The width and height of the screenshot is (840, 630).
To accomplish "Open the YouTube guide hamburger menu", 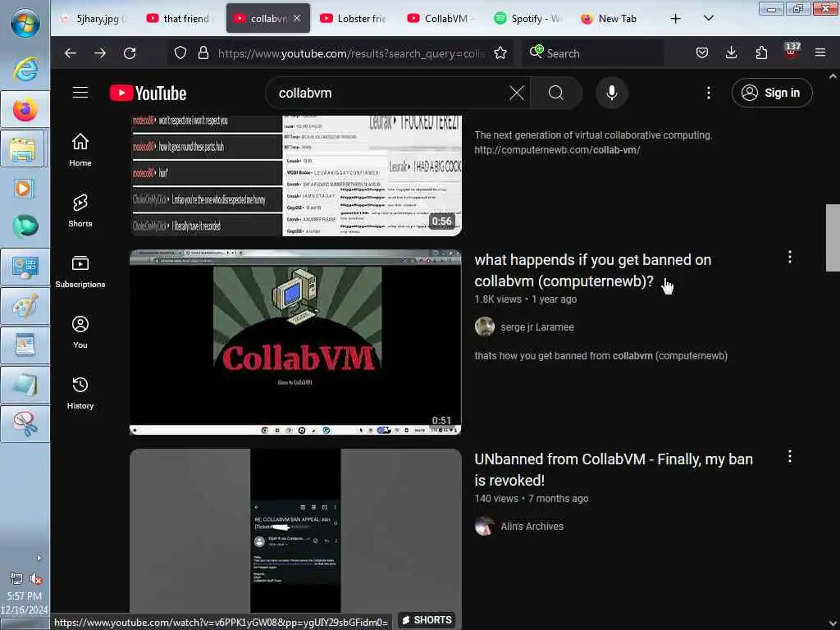I will (80, 93).
